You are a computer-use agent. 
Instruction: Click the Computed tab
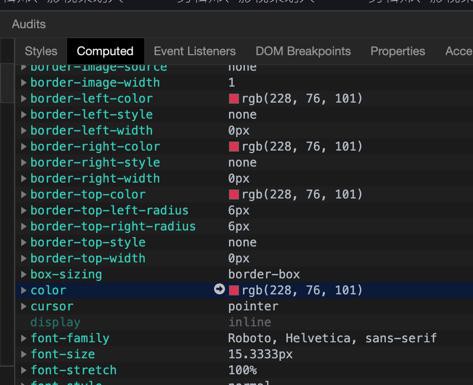click(x=105, y=51)
